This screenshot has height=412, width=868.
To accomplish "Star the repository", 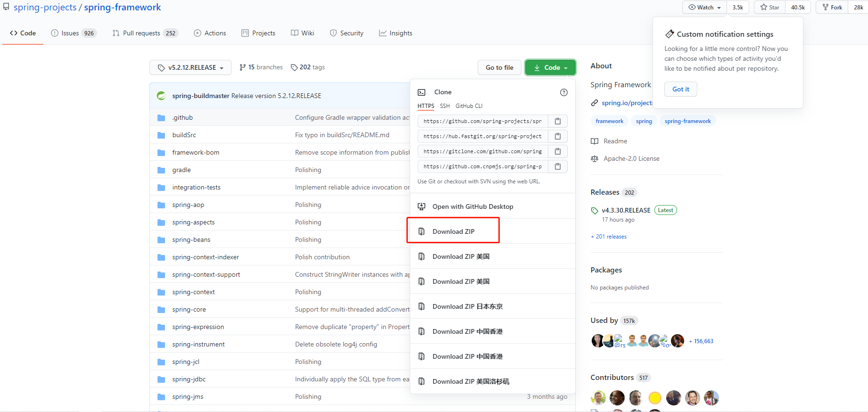I will tap(769, 7).
